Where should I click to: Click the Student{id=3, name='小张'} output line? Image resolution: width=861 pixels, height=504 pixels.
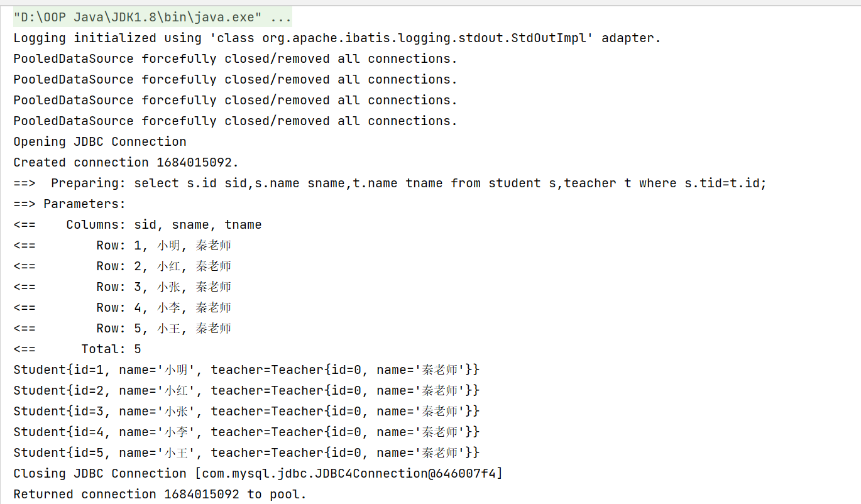click(x=247, y=412)
